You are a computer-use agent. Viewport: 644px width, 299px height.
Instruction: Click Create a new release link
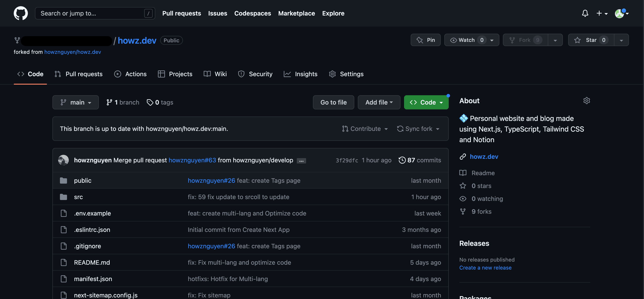[x=485, y=268]
